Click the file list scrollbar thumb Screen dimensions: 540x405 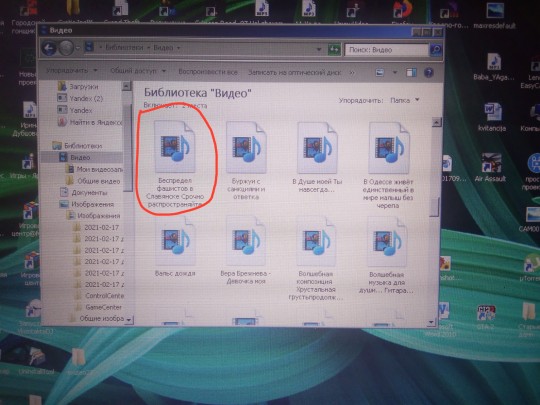(434, 207)
